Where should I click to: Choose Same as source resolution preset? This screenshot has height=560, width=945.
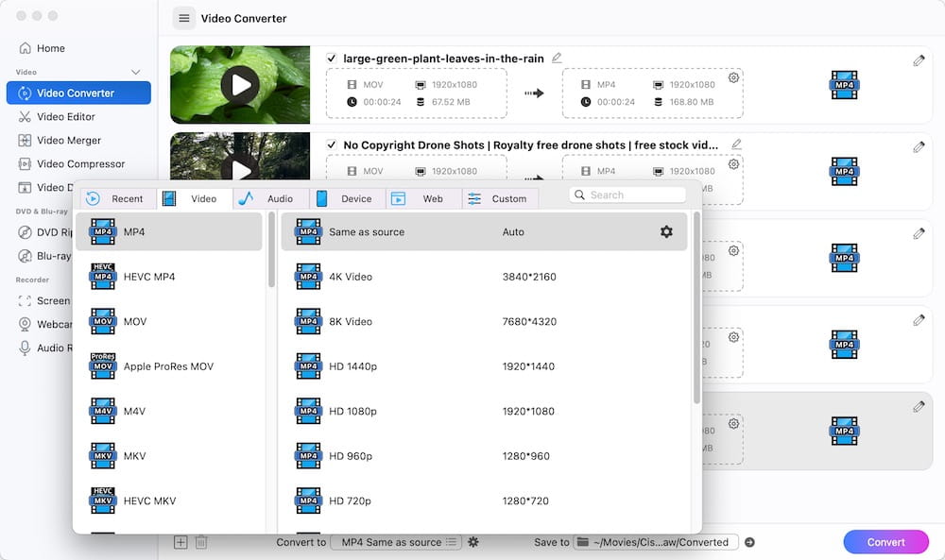[x=484, y=231]
